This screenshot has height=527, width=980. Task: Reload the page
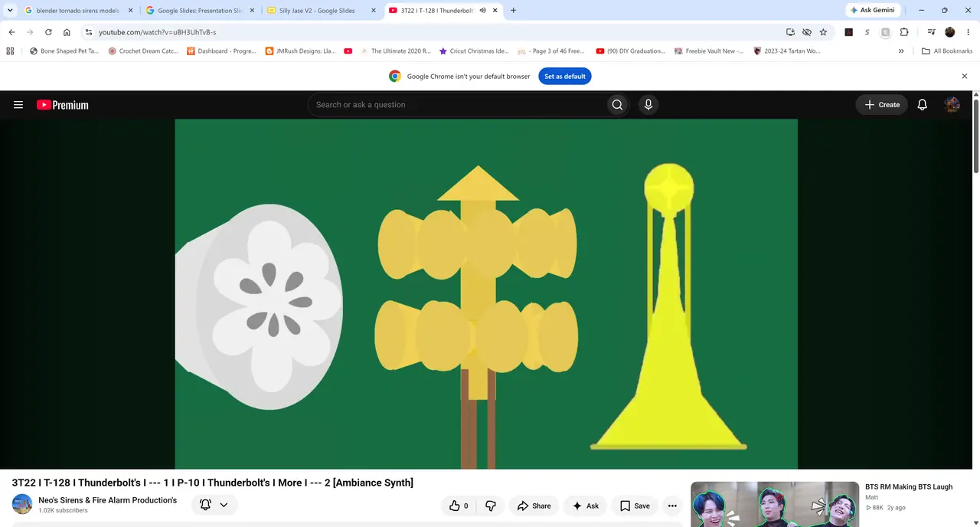pyautogui.click(x=48, y=32)
